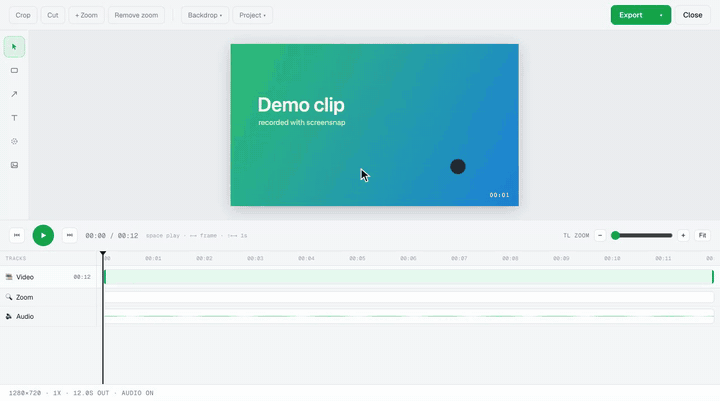The image size is (720, 401).
Task: Seek to 00:10 on timeline ruler
Action: (x=612, y=258)
